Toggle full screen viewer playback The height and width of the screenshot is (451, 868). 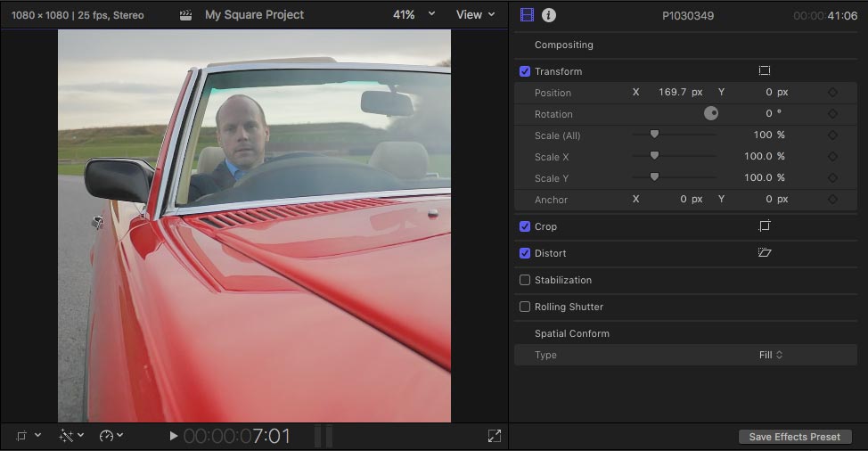click(495, 436)
